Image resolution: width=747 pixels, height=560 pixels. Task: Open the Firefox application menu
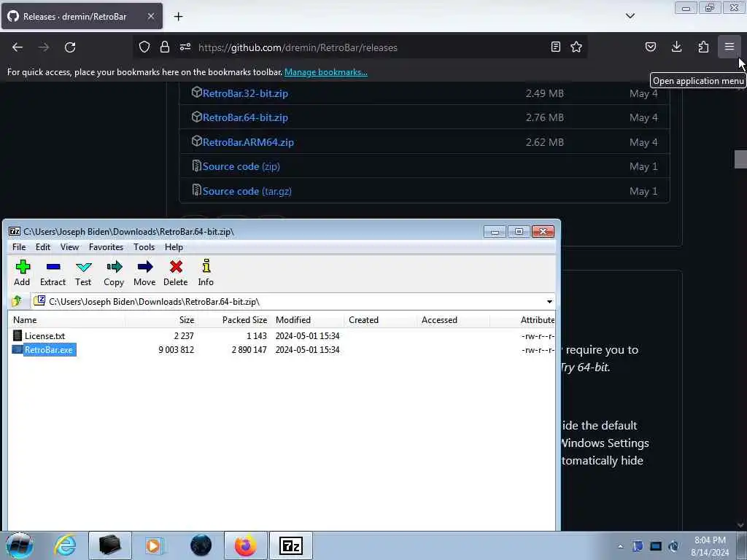[x=729, y=47]
